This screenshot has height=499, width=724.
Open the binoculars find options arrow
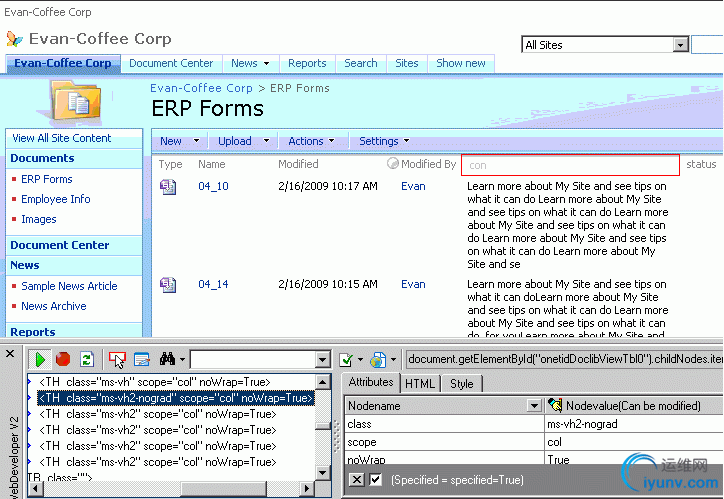click(x=182, y=359)
